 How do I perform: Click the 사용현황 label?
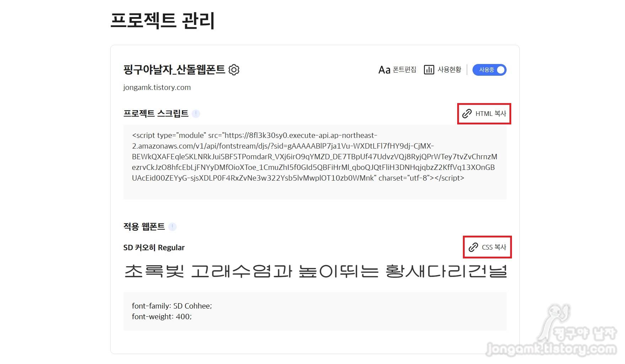pos(449,70)
